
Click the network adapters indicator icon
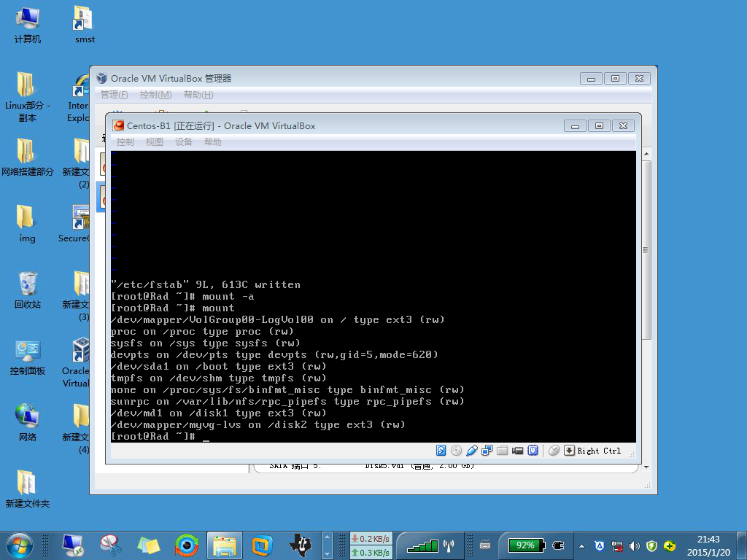(487, 451)
